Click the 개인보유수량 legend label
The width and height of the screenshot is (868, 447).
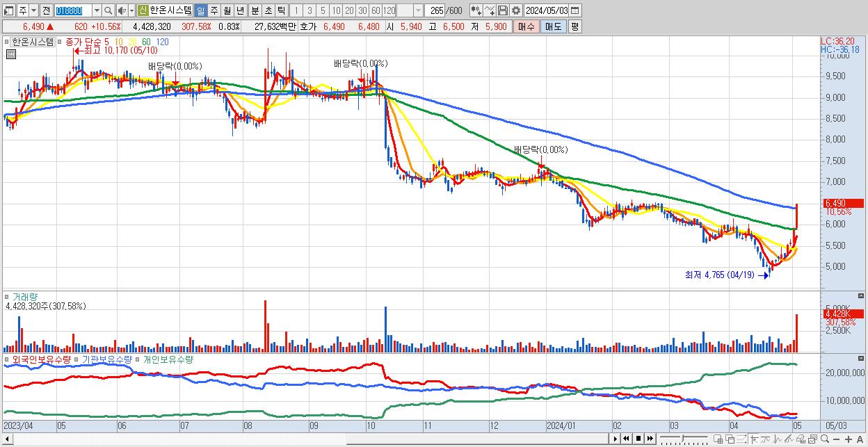pyautogui.click(x=168, y=359)
